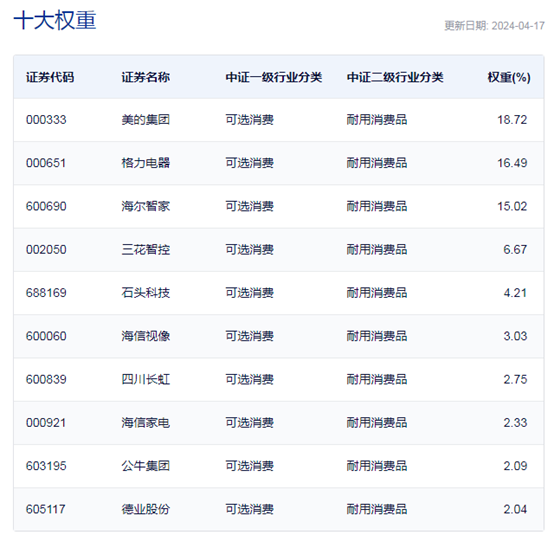Click 耐用消费品 in the 四川长虹 row
The image size is (554, 535).
coord(377,380)
